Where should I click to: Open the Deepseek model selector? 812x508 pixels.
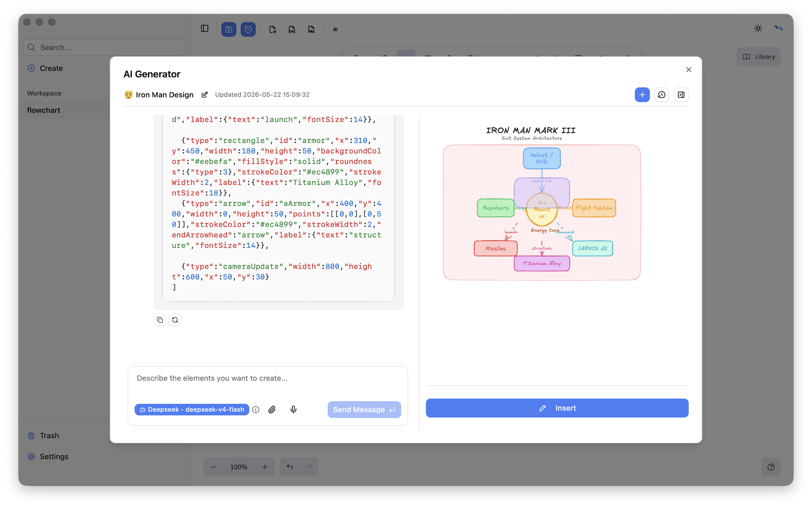192,410
